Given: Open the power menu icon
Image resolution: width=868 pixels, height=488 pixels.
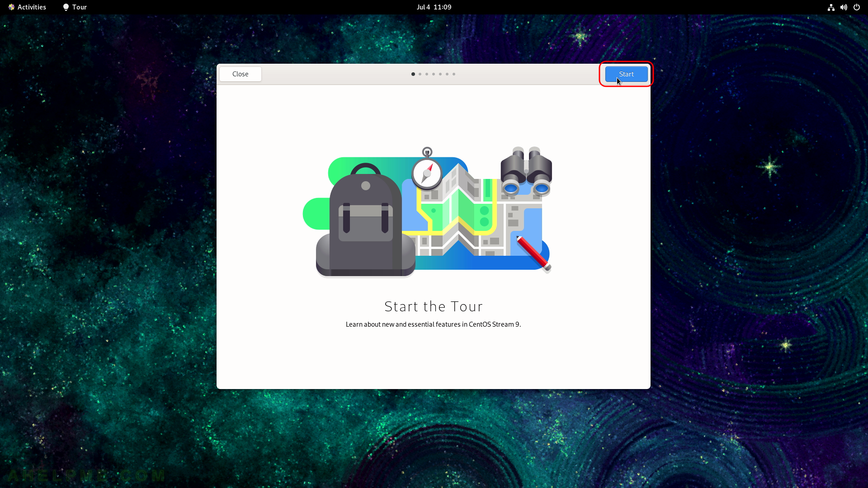Looking at the screenshot, I should pyautogui.click(x=856, y=7).
